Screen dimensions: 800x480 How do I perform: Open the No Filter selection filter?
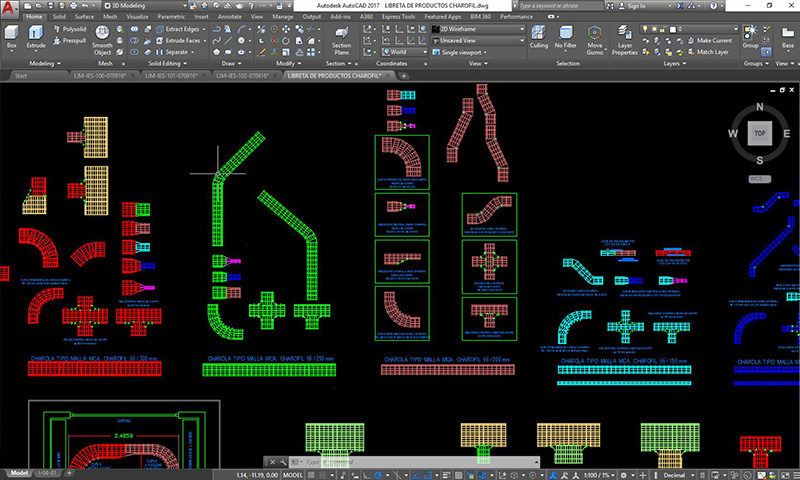[x=565, y=38]
